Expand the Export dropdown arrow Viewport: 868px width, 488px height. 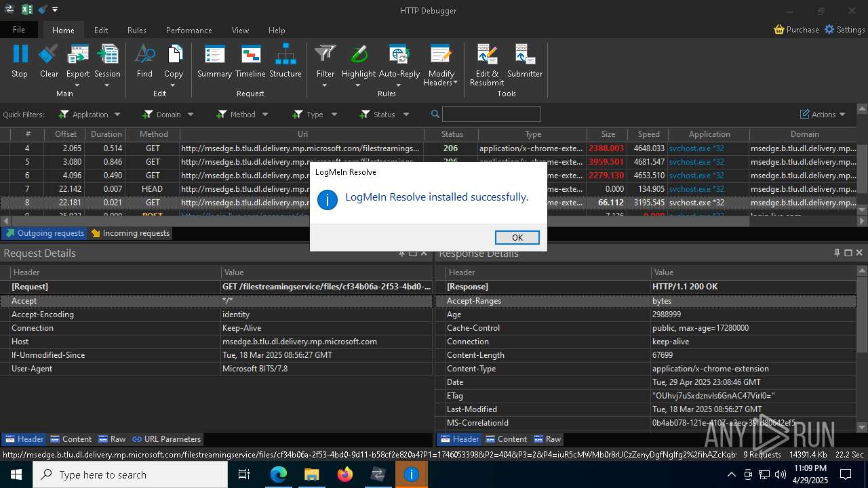[77, 85]
